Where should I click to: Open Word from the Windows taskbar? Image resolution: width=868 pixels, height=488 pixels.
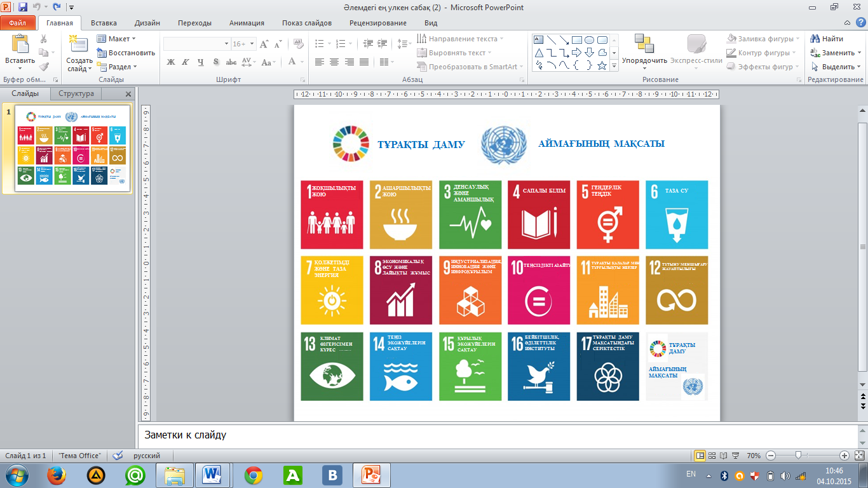(212, 475)
